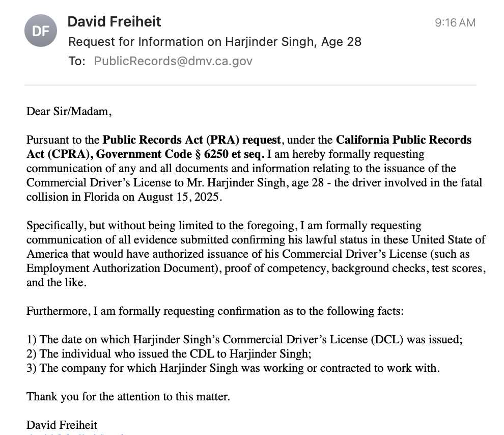Open sender name David Freiheit in header
This screenshot has width=504, height=435.
(x=114, y=21)
